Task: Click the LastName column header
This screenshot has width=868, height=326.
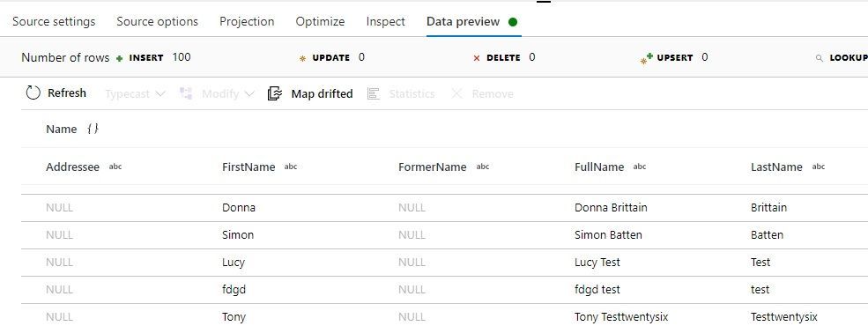Action: [776, 167]
